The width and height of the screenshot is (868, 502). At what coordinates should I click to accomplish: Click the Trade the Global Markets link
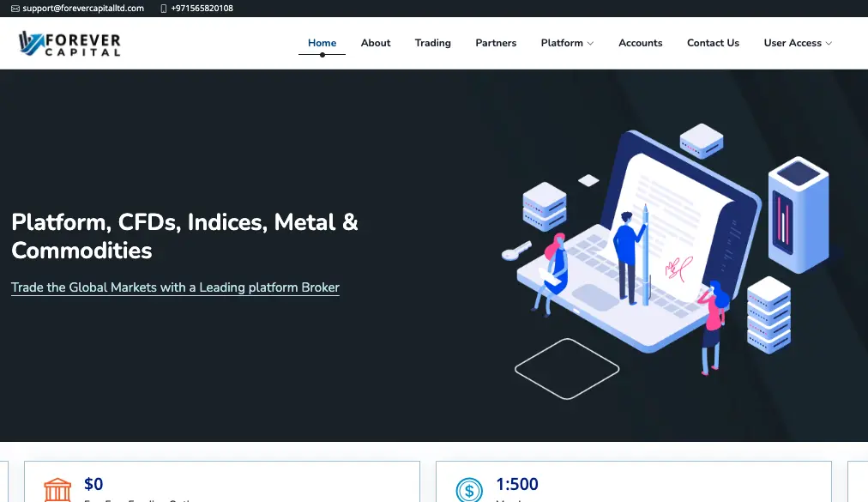pos(175,287)
